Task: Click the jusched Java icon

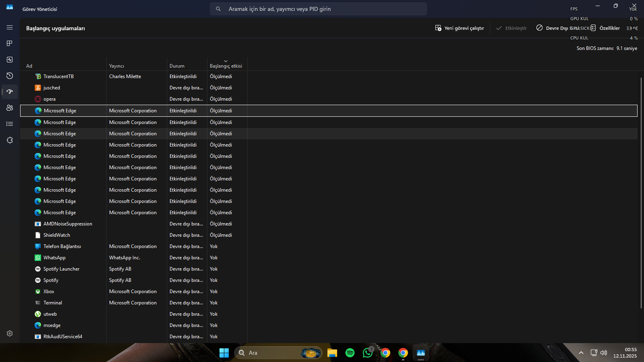Action: click(38, 88)
